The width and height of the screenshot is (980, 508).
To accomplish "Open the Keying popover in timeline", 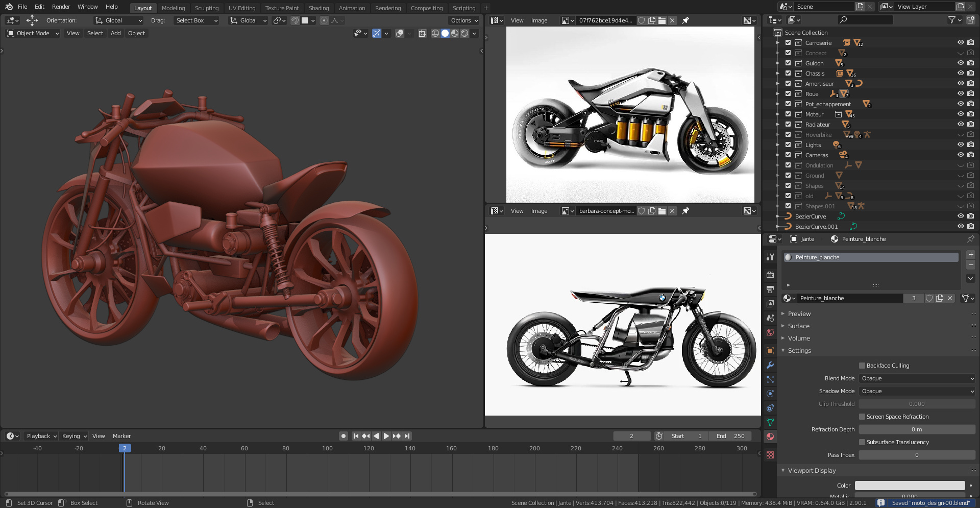I will click(75, 436).
